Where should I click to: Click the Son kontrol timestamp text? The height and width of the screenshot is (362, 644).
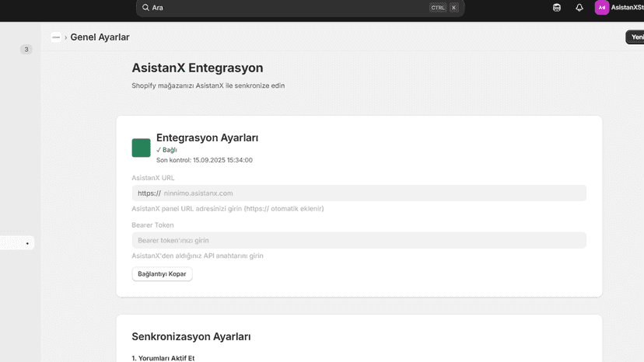point(204,160)
